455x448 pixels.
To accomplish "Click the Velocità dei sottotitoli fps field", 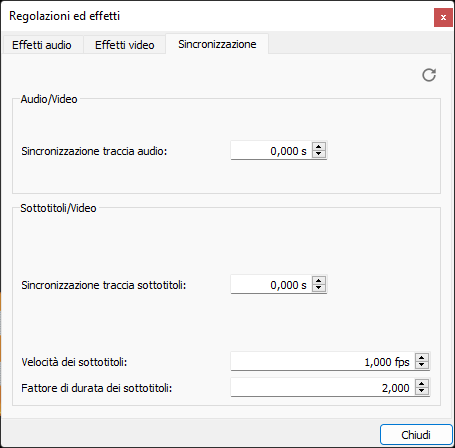I will pyautogui.click(x=323, y=361).
